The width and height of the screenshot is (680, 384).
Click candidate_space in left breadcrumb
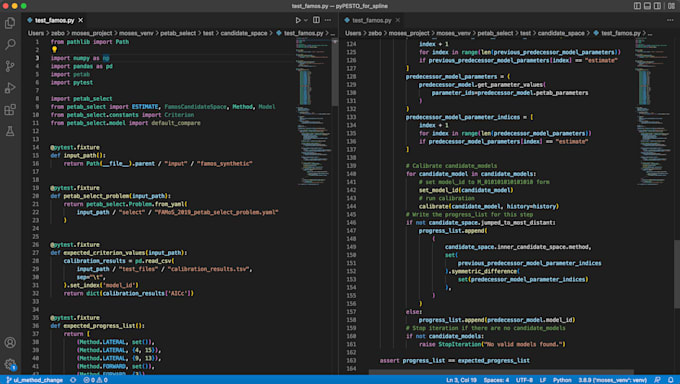244,33
